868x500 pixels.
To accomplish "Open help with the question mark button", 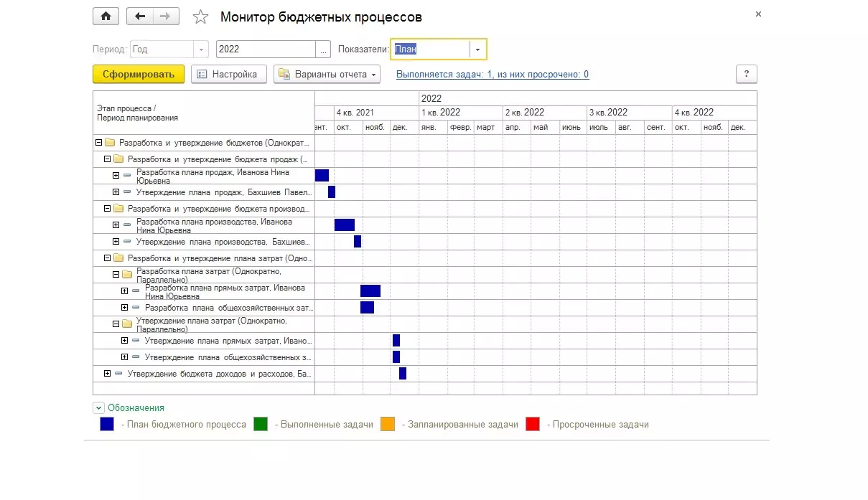I will [x=746, y=74].
